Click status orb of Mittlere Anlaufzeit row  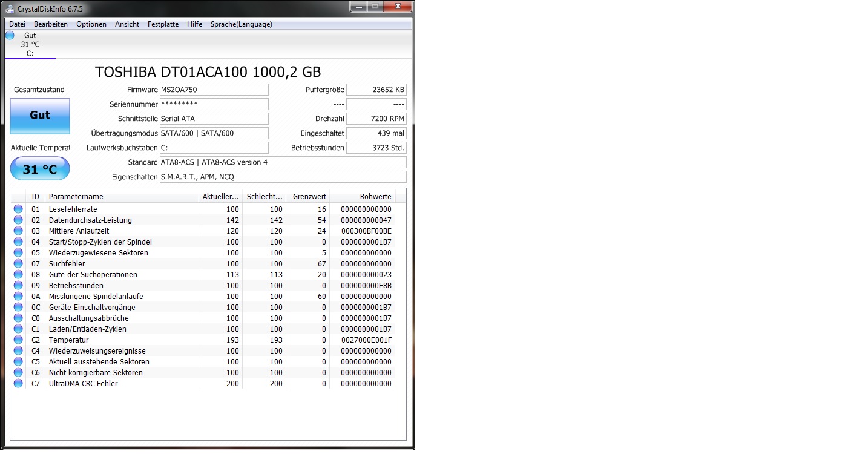coord(18,231)
